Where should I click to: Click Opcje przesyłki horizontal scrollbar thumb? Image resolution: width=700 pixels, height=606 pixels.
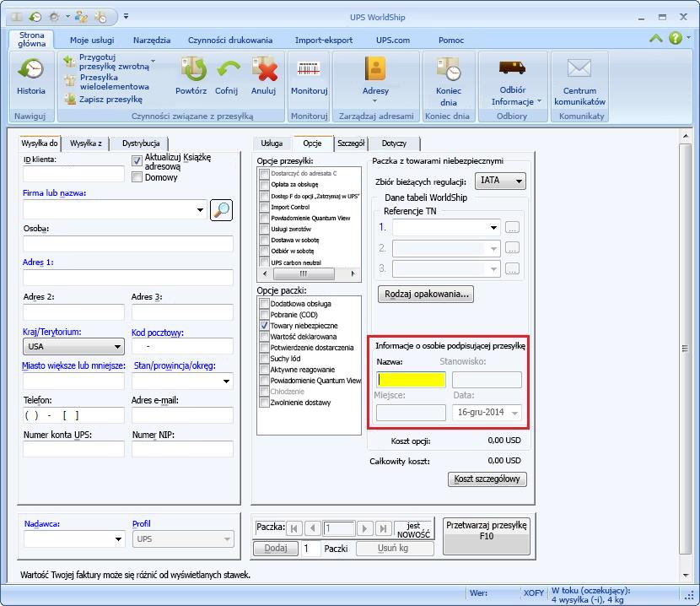pyautogui.click(x=304, y=273)
